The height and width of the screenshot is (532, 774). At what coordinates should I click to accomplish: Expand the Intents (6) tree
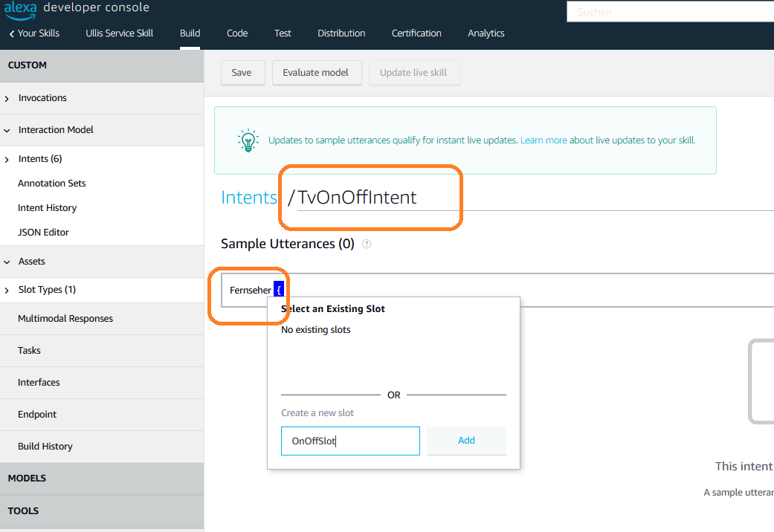tap(7, 160)
